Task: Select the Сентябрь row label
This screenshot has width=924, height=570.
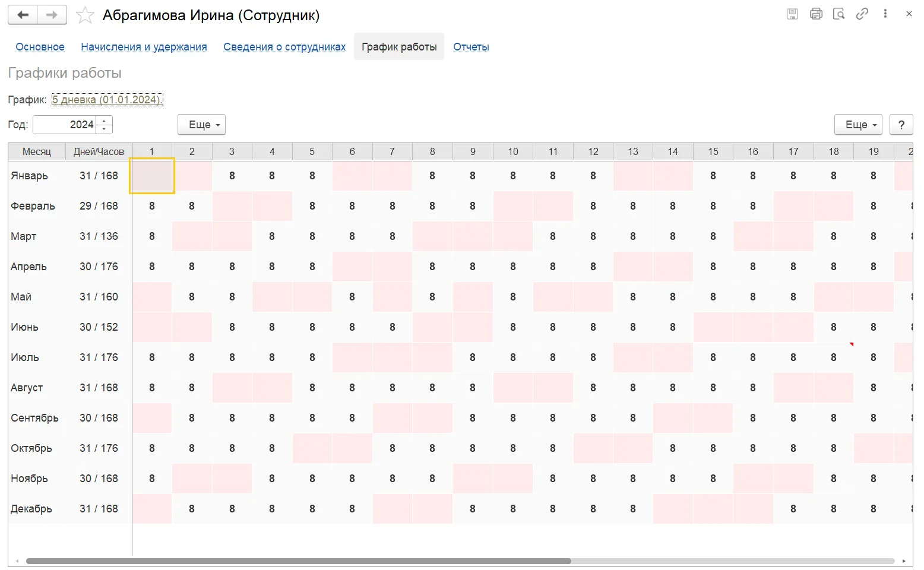Action: click(x=34, y=418)
